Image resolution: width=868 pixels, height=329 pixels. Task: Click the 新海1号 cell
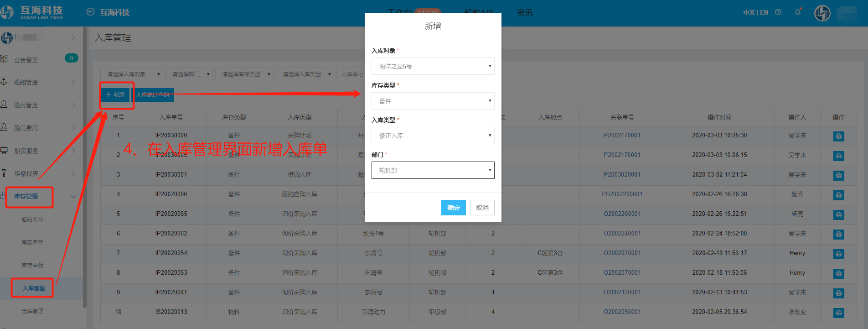coord(373,233)
